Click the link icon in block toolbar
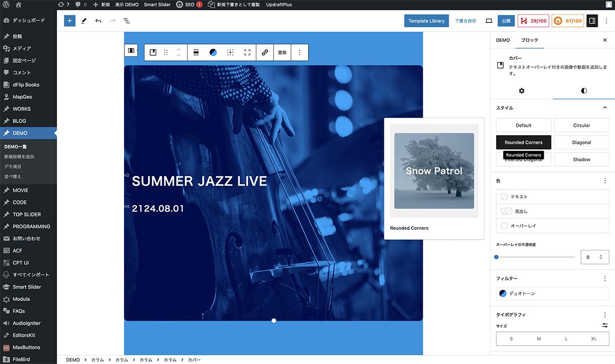The height and width of the screenshot is (364, 615). click(265, 52)
